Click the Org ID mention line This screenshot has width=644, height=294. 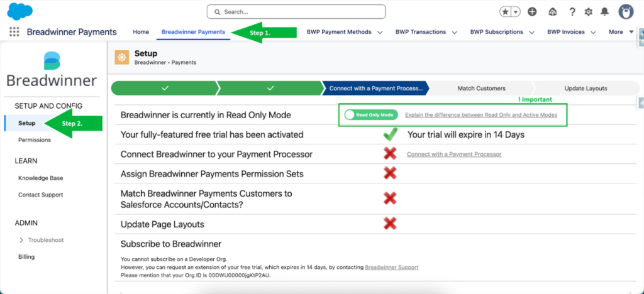[196, 275]
